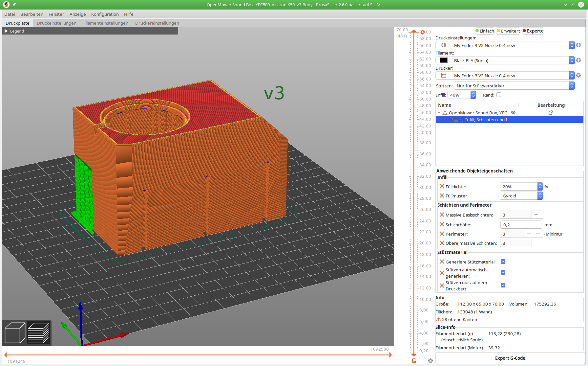Click the warning icon next to 58 offene Kanten
588x366 pixels.
tap(438, 319)
